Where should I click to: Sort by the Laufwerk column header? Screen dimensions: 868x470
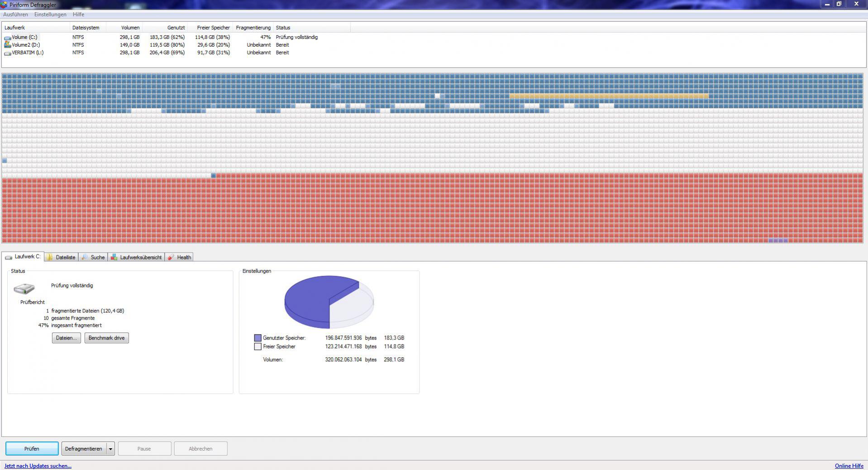click(36, 28)
